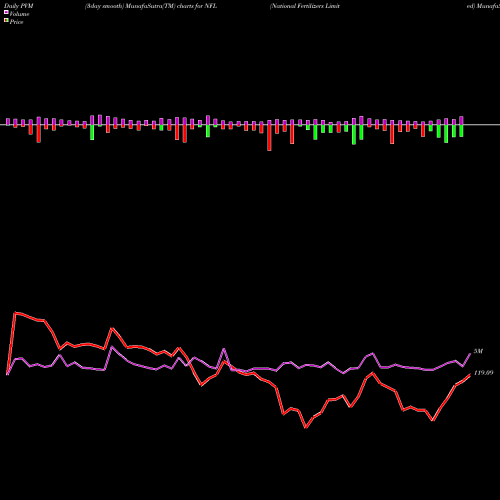Image resolution: width=500 pixels, height=500 pixels.
Task: Click the '(National Fertilizers Limit' header text
Action: pos(305,6)
